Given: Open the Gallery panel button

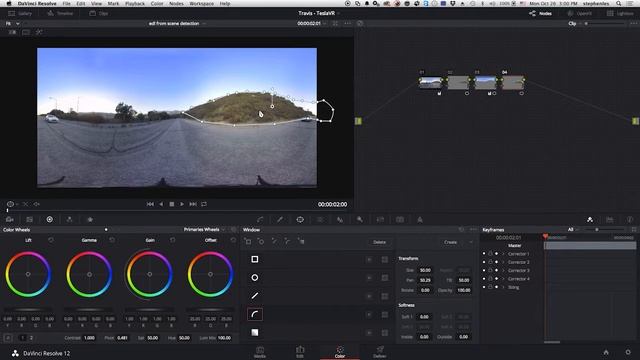Looking at the screenshot, I should [x=20, y=13].
